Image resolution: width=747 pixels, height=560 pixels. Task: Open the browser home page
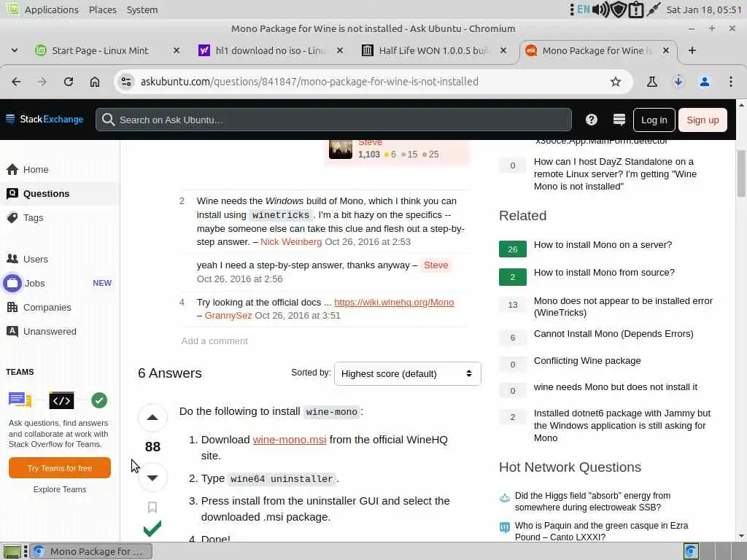[x=95, y=82]
